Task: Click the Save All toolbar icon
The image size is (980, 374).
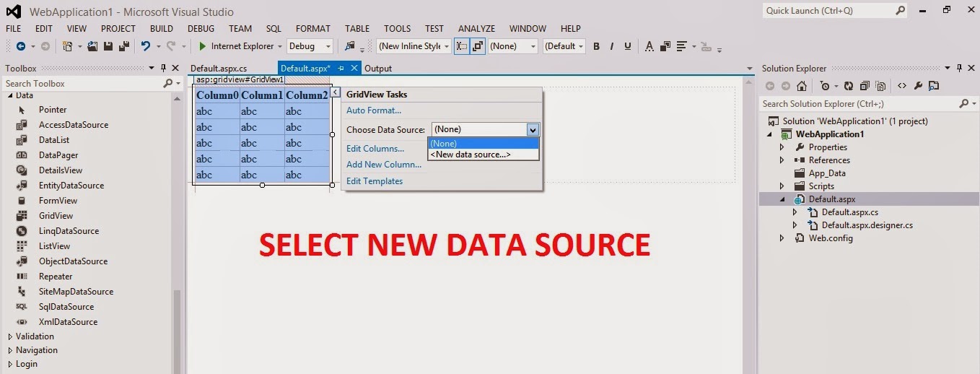Action: 124,46
